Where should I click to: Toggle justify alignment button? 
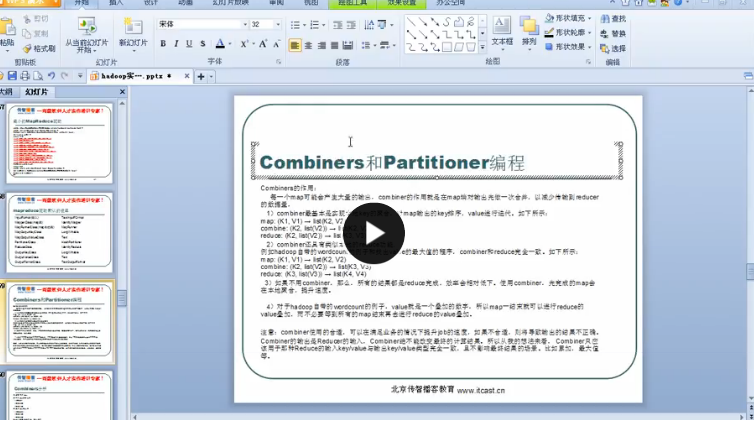[335, 46]
